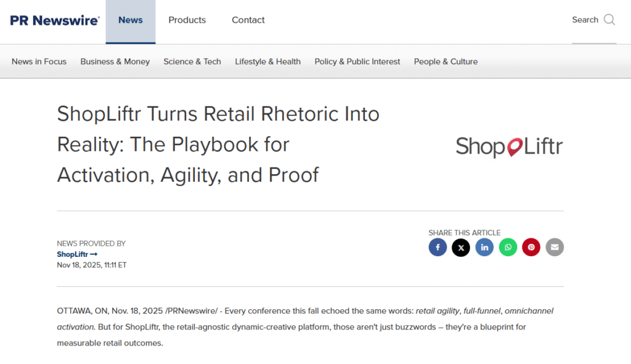This screenshot has height=364, width=631.
Task: Expand Business & Money category
Action: [115, 62]
